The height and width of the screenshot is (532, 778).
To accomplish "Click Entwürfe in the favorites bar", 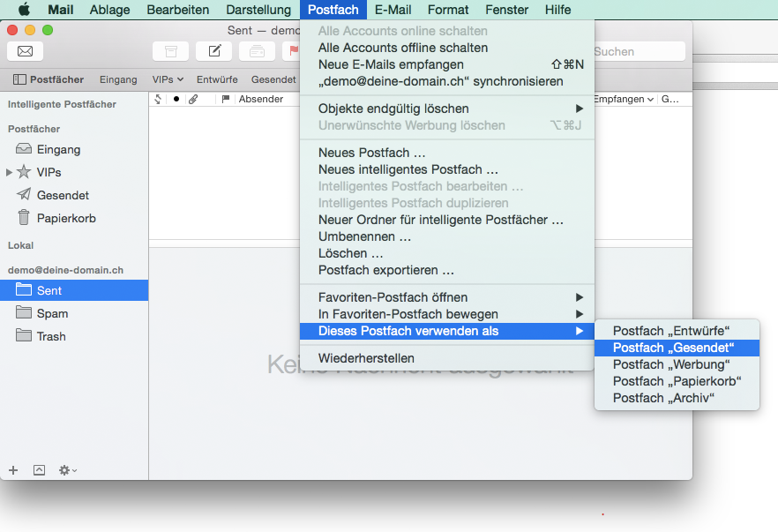I will click(217, 79).
